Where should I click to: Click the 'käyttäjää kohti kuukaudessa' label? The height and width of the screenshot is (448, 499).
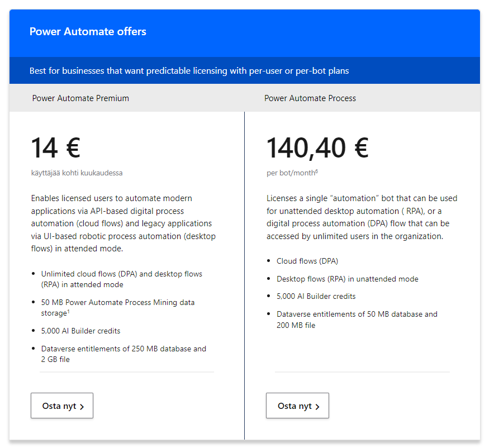[77, 173]
